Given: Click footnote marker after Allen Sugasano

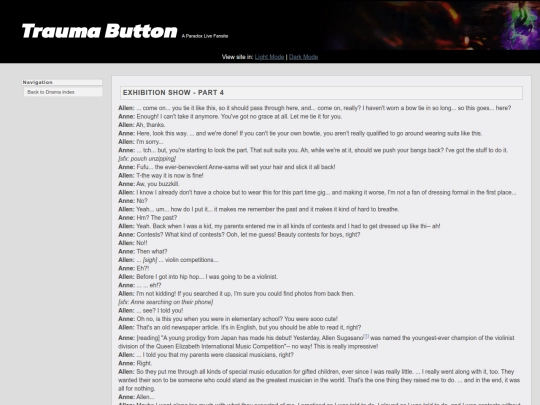Looking at the screenshot, I should pyautogui.click(x=366, y=336).
